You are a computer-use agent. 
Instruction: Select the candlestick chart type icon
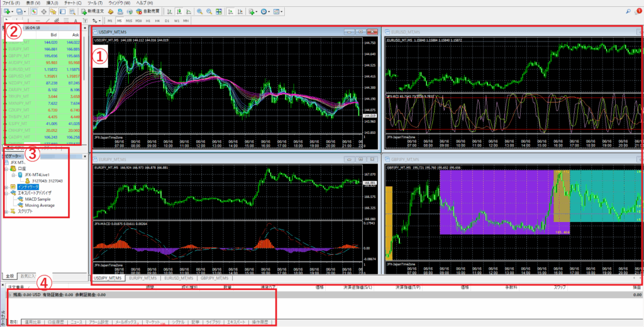coord(180,11)
